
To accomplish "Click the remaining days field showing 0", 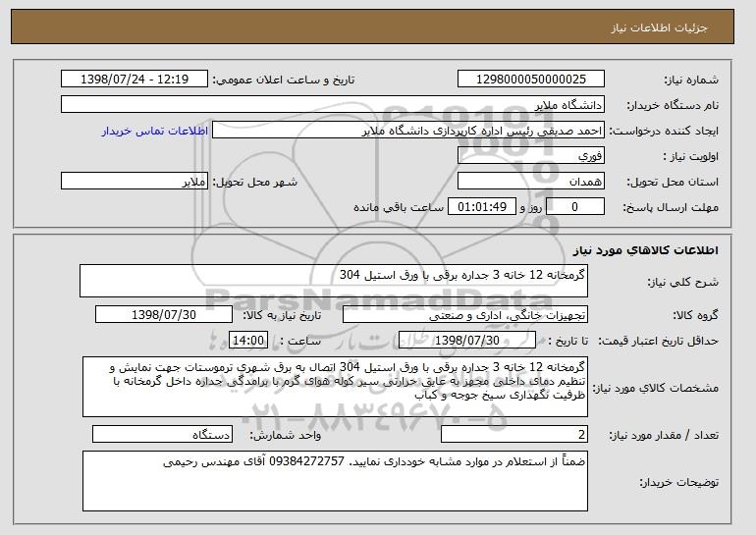I will [574, 207].
